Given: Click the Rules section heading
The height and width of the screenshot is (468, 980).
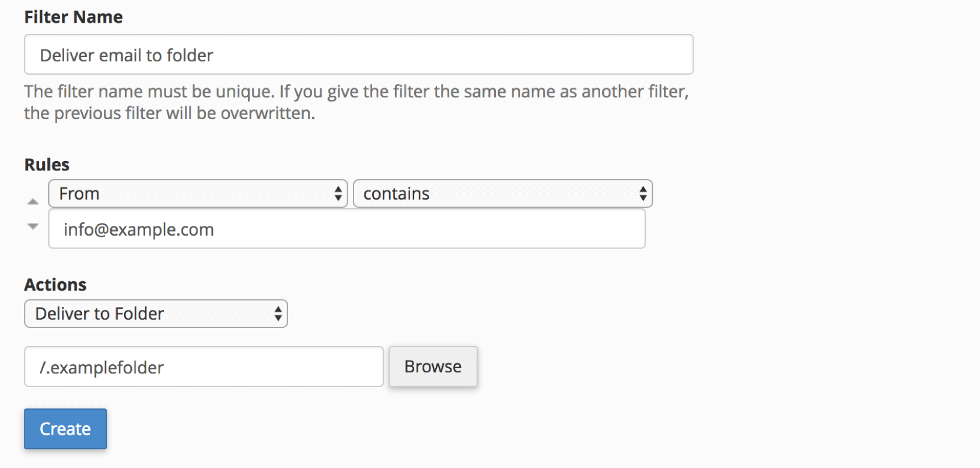Looking at the screenshot, I should [47, 165].
